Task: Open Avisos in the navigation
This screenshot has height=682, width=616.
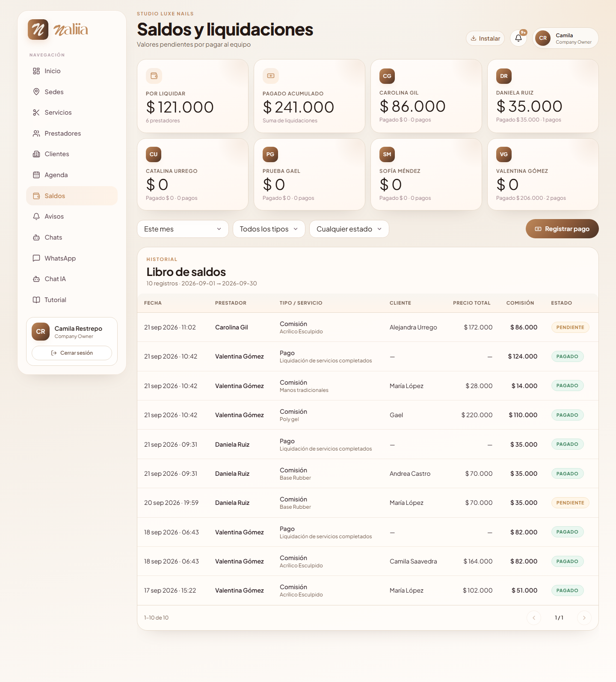Action: pyautogui.click(x=72, y=216)
